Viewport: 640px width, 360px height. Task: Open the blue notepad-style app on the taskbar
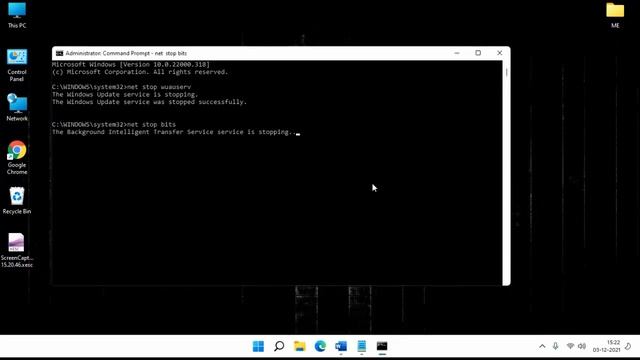point(362,346)
